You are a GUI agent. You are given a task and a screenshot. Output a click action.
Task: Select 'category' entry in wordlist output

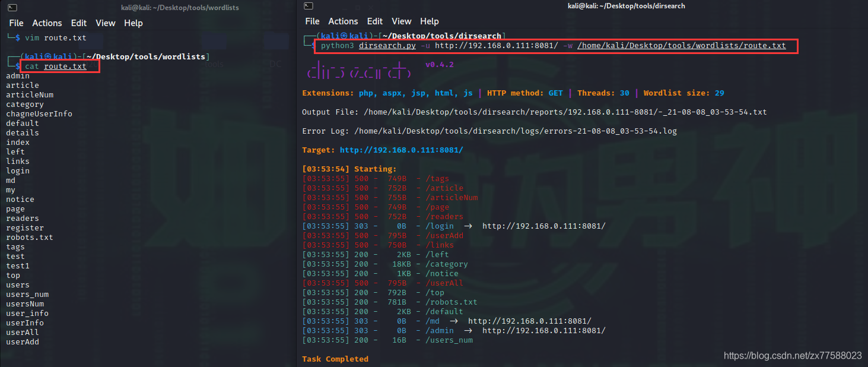point(25,105)
